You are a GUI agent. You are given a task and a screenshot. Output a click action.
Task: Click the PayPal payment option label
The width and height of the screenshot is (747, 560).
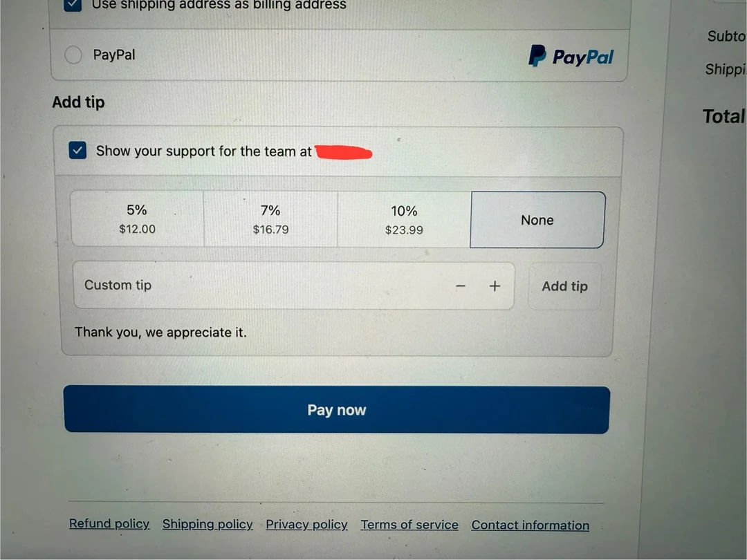tap(114, 55)
